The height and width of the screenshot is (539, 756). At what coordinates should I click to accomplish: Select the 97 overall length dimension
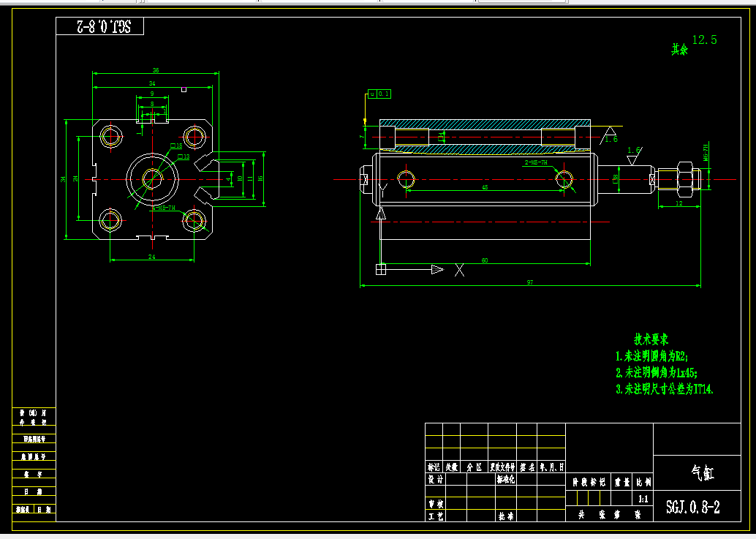[530, 282]
